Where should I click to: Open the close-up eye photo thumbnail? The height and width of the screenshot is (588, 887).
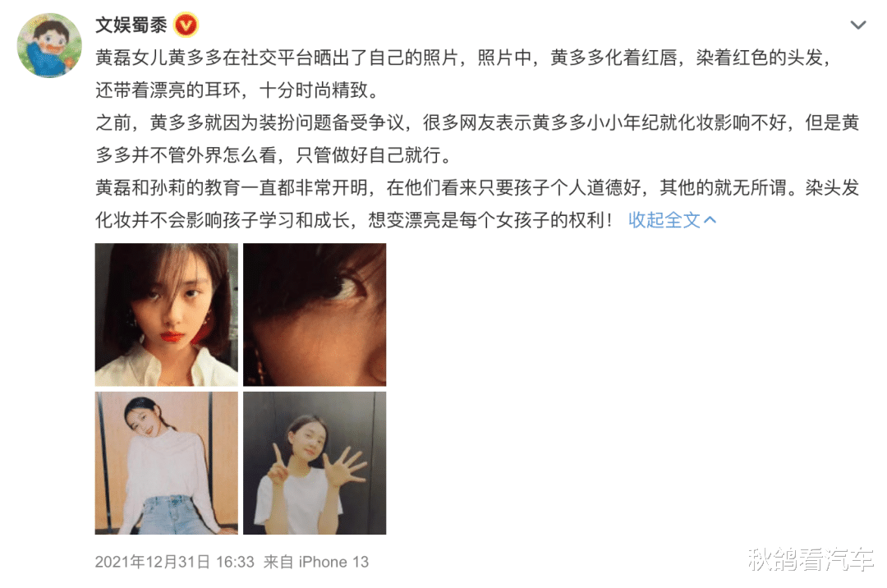click(315, 315)
